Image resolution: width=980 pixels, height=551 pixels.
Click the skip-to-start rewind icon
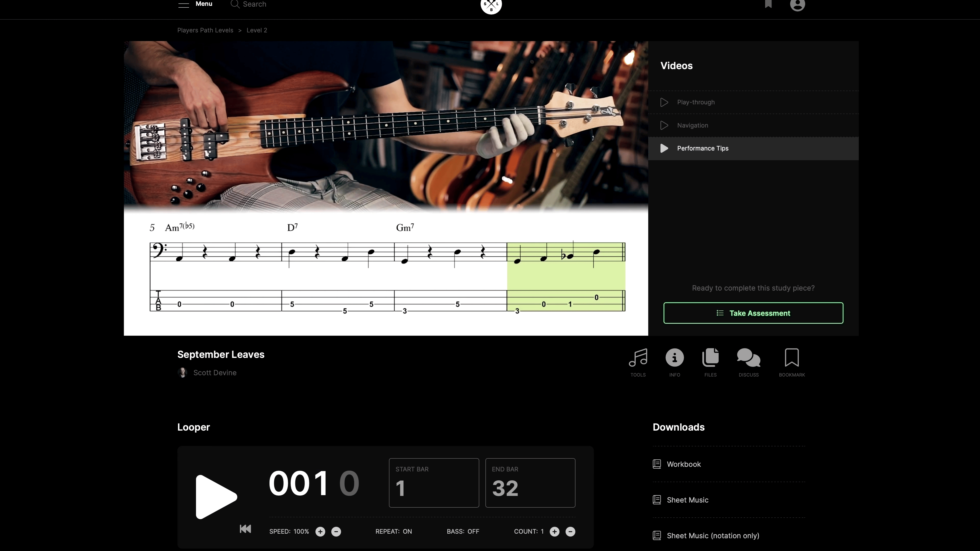[245, 529]
